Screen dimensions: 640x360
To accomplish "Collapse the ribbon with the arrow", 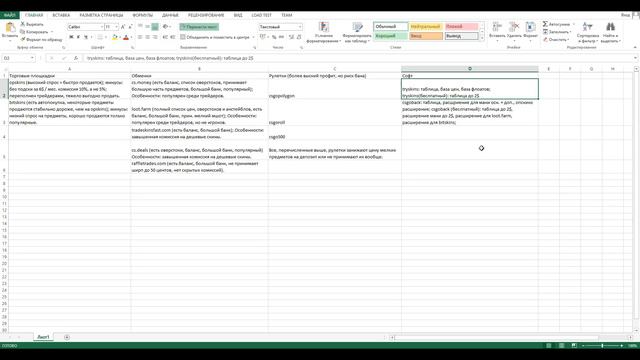I will [x=635, y=48].
